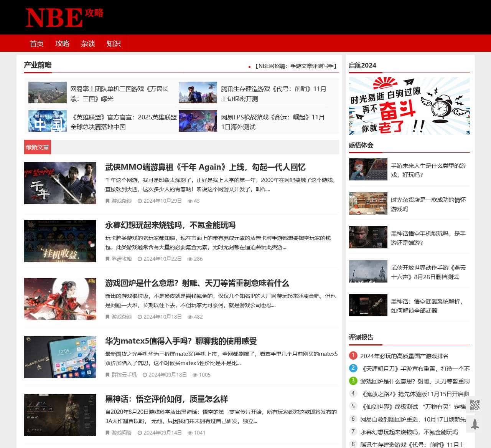
Task: Open 2025英雄联盟全球总决赛 article link
Action: click(124, 122)
